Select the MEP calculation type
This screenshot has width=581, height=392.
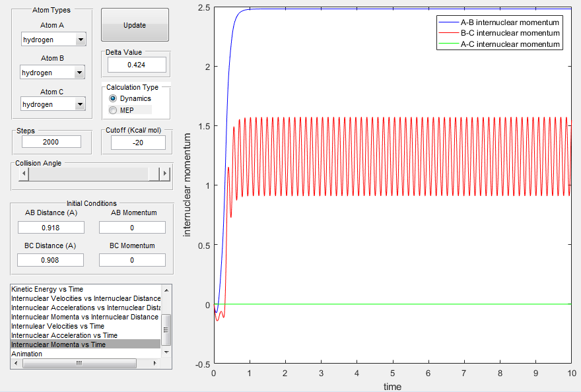point(113,110)
